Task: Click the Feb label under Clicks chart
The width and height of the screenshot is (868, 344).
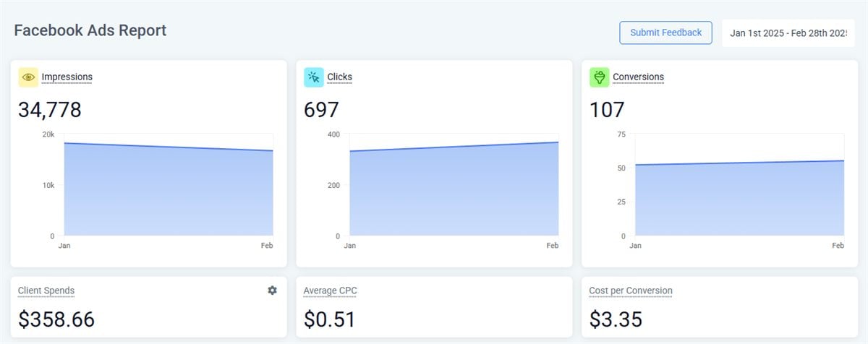Action: pos(553,246)
